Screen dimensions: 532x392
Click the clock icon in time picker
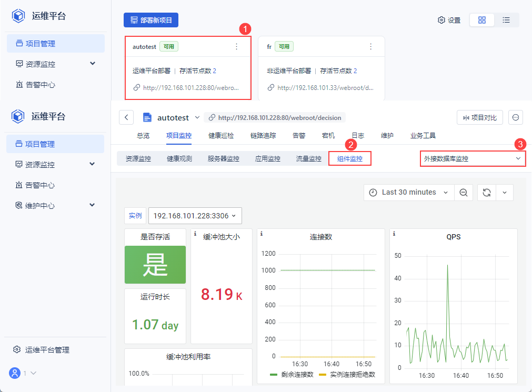[373, 193]
